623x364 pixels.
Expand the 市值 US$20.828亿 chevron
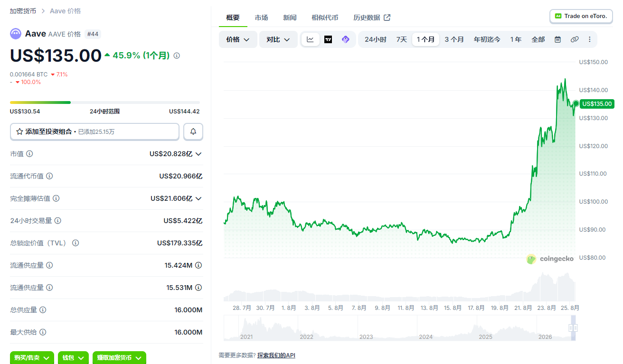click(198, 154)
